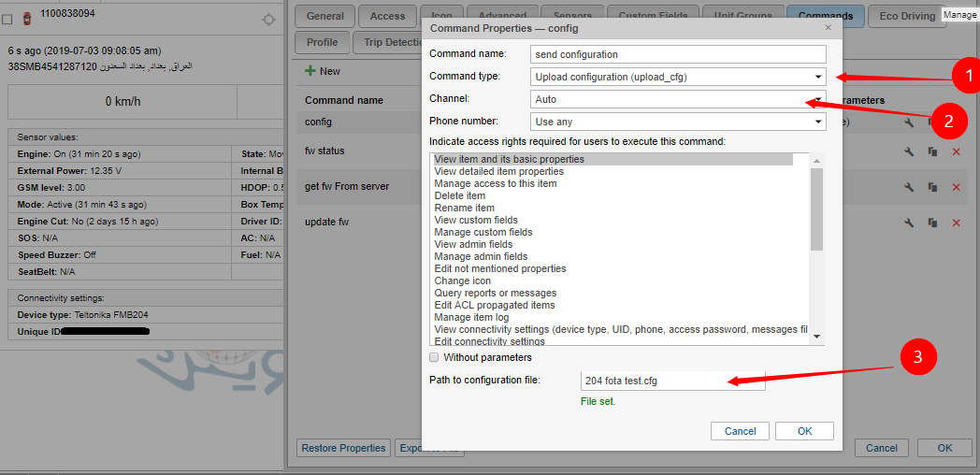Click wrench icon for fw status command
Screen dimensions: 980x475
point(908,151)
